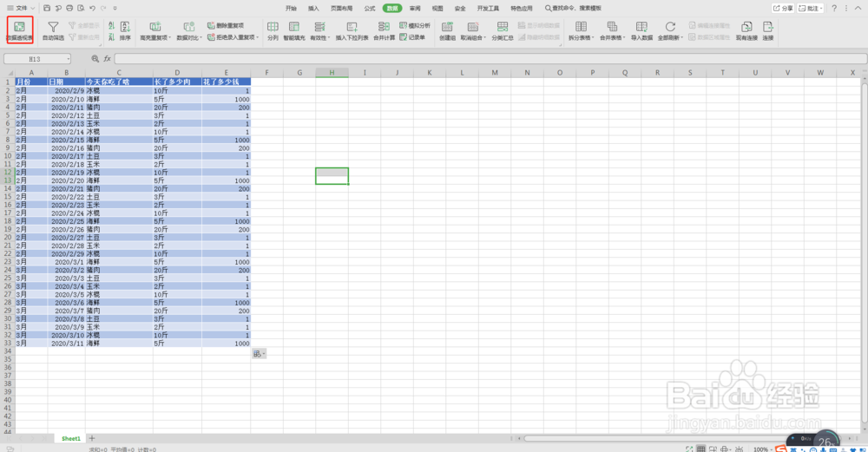Open 模拟分析 what-if analysis
868x452 pixels.
pos(415,25)
